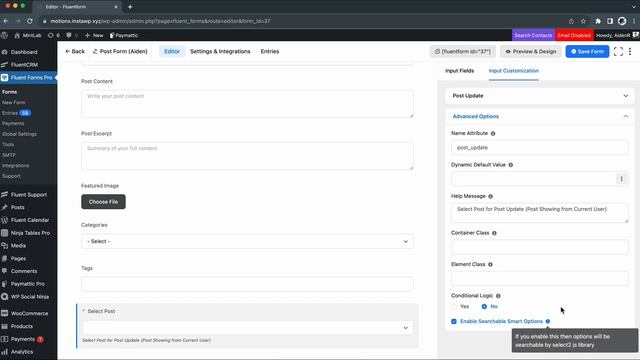Switch to Input Fields tab
The image size is (640, 360).
click(x=459, y=71)
